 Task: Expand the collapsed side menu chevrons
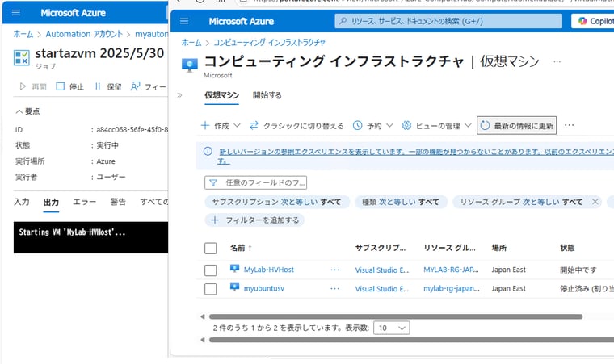coord(179,95)
